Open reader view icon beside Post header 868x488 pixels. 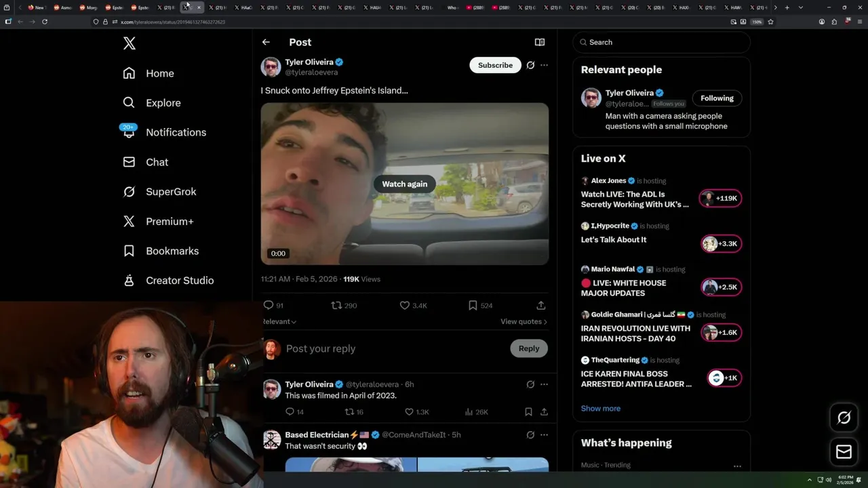540,42
